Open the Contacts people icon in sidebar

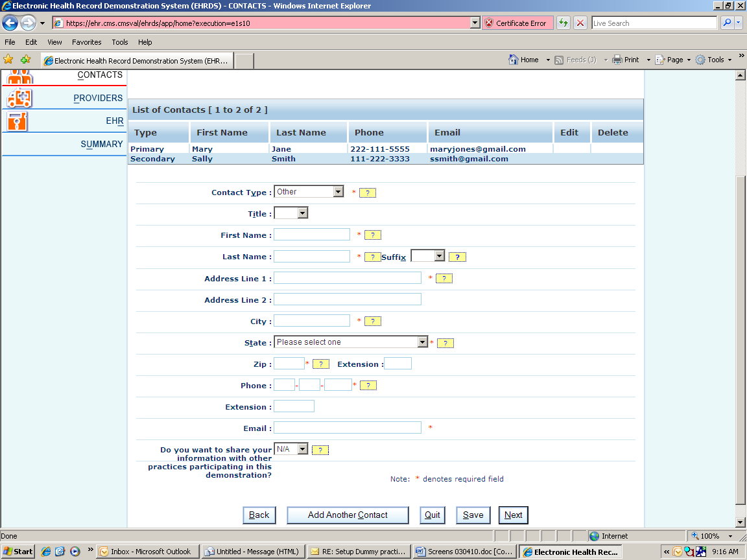click(19, 76)
